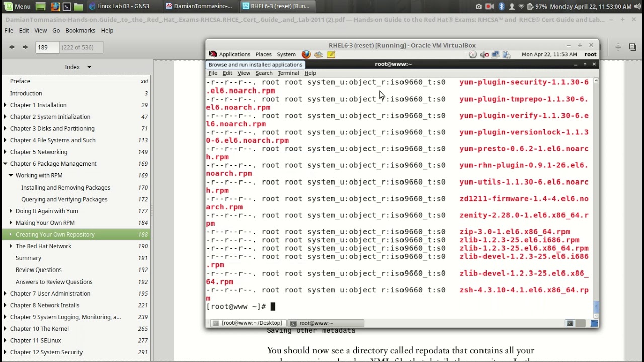Image resolution: width=644 pixels, height=362 pixels.
Task: Click the red screen recorder tray icon
Action: 489,6
